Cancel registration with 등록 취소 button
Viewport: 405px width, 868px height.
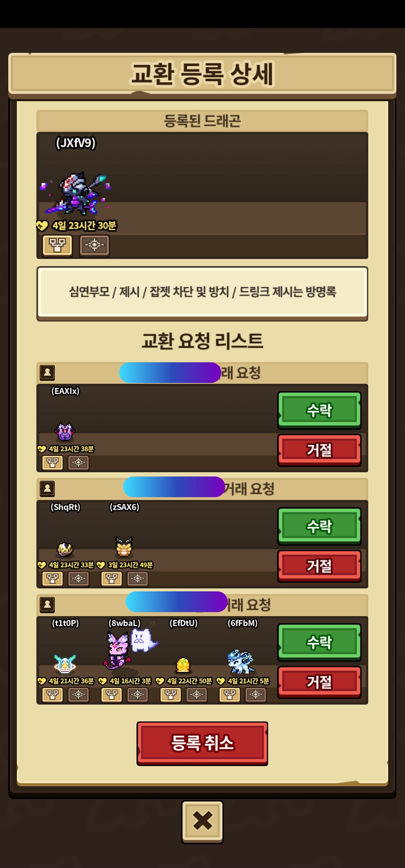coord(202,743)
